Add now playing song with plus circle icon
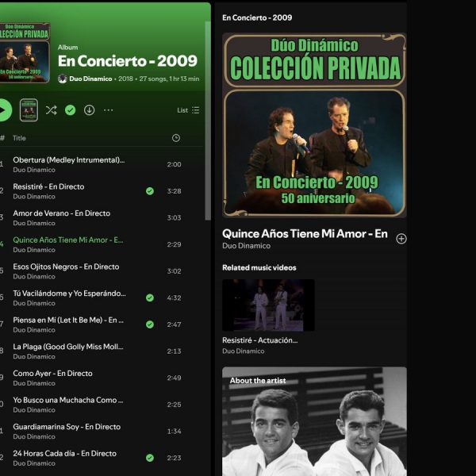 tap(401, 239)
